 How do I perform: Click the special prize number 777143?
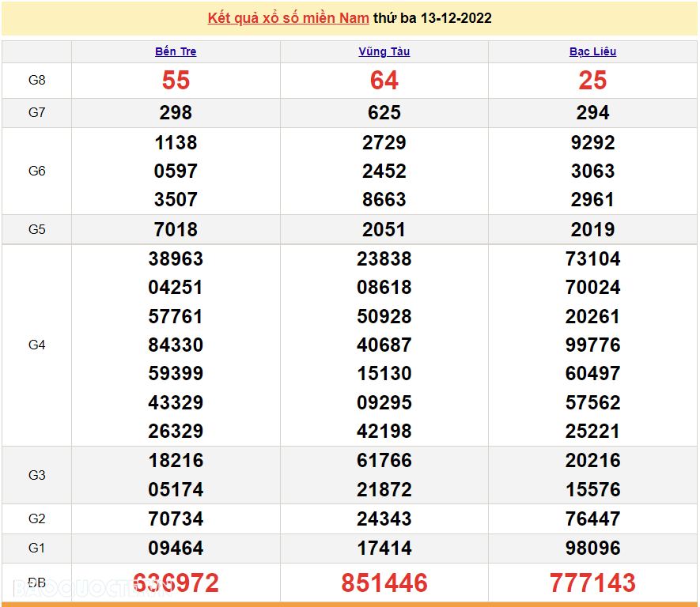coord(592,583)
